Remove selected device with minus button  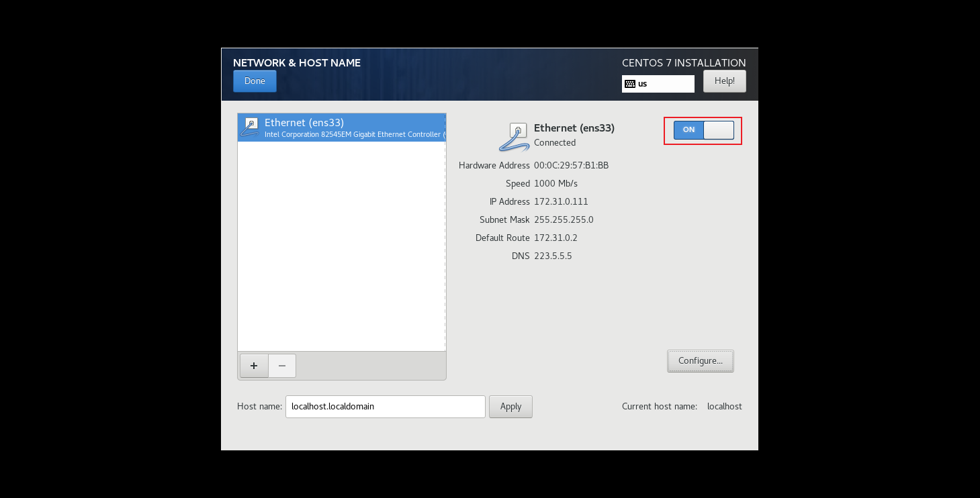click(282, 366)
